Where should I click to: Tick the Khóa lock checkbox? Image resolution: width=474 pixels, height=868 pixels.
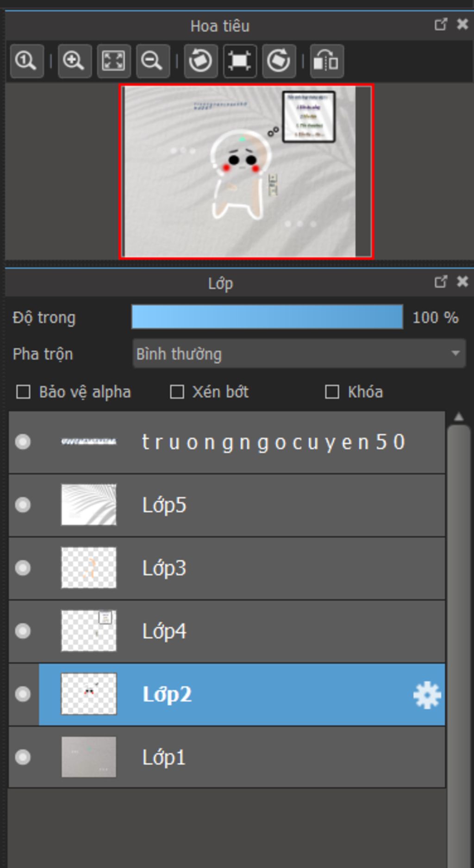click(332, 392)
